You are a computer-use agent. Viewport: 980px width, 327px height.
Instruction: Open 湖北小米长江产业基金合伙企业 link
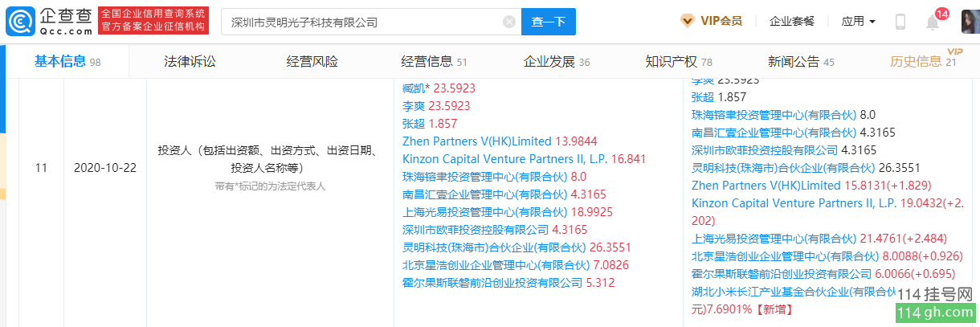793,292
